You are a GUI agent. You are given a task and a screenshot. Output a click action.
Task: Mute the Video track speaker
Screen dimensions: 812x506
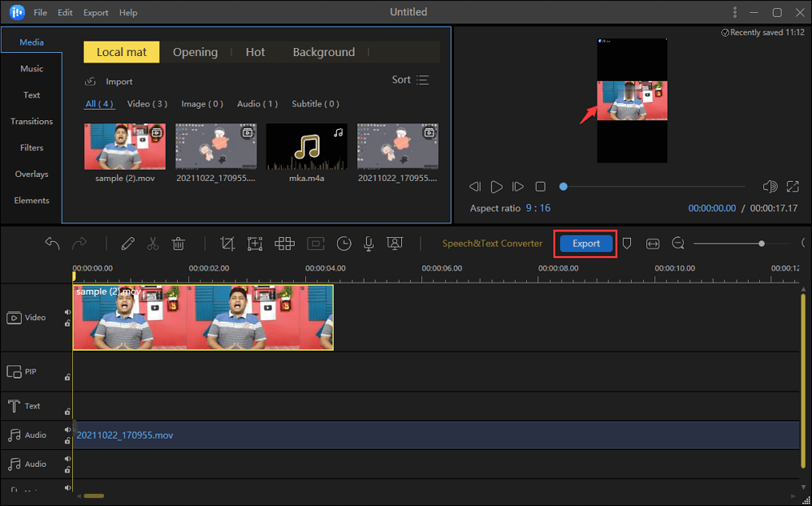[x=67, y=312]
